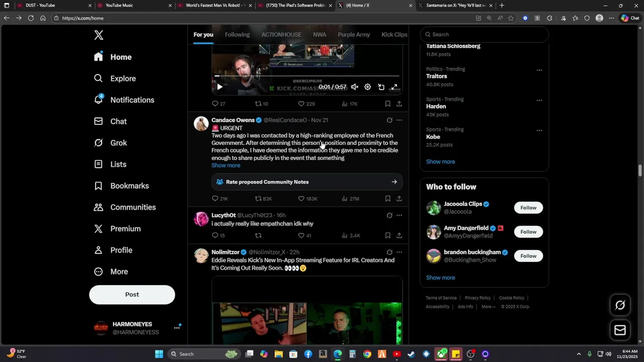The height and width of the screenshot is (362, 644).
Task: Open Chat from sidebar
Action: tap(111, 122)
